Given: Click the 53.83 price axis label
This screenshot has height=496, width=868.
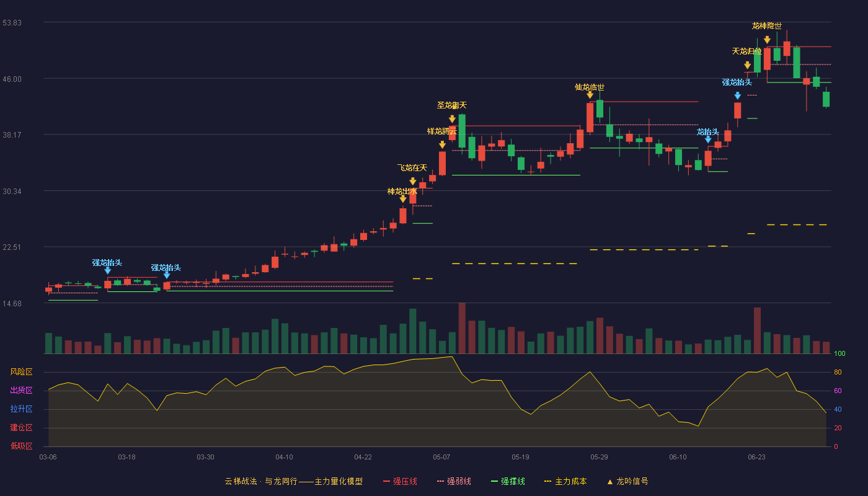Looking at the screenshot, I should (x=12, y=23).
